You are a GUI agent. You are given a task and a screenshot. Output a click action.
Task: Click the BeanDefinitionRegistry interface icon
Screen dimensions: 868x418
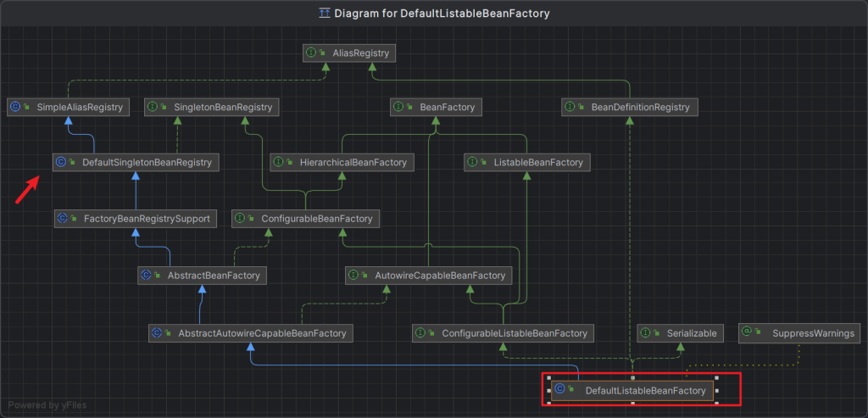[x=570, y=107]
